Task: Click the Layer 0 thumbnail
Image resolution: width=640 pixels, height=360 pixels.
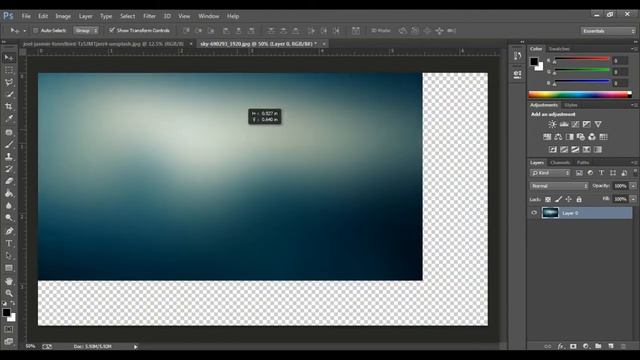Action: pos(550,213)
